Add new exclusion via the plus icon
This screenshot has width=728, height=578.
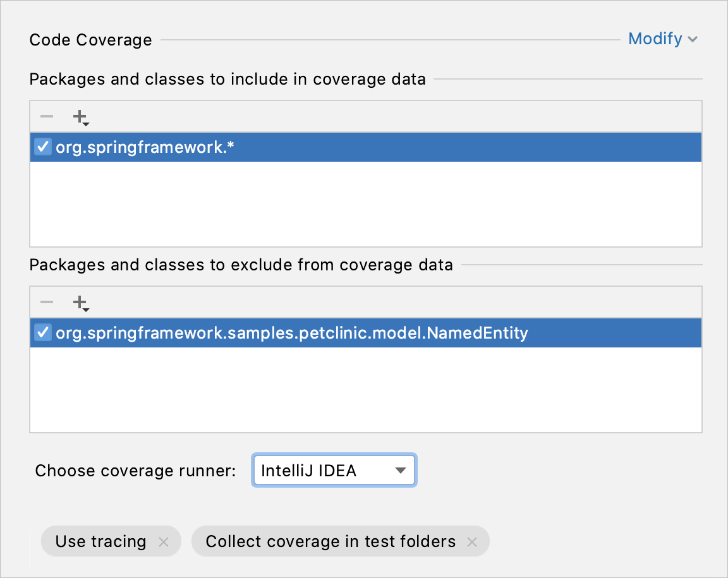pyautogui.click(x=79, y=302)
